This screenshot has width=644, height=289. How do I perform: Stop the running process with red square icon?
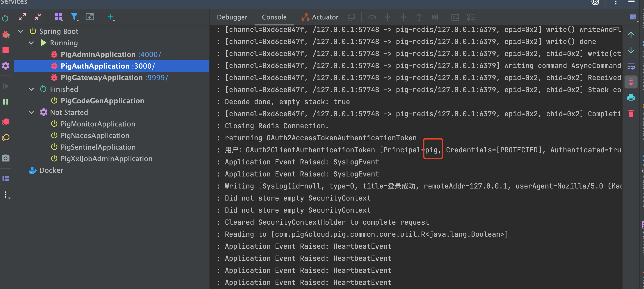6,50
